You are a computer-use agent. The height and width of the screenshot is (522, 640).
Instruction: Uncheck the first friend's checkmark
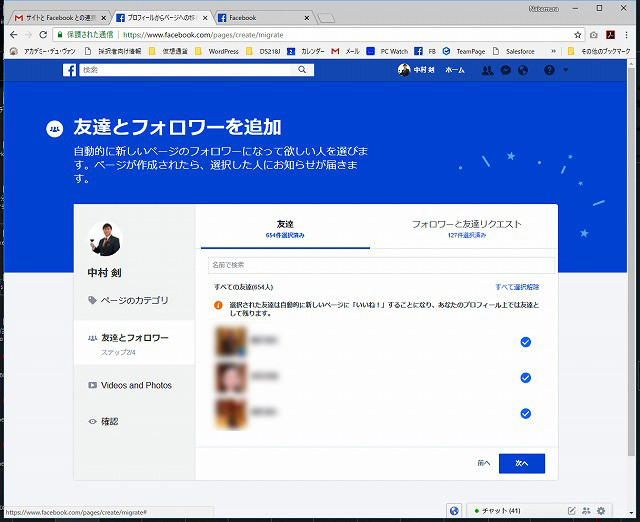(525, 342)
